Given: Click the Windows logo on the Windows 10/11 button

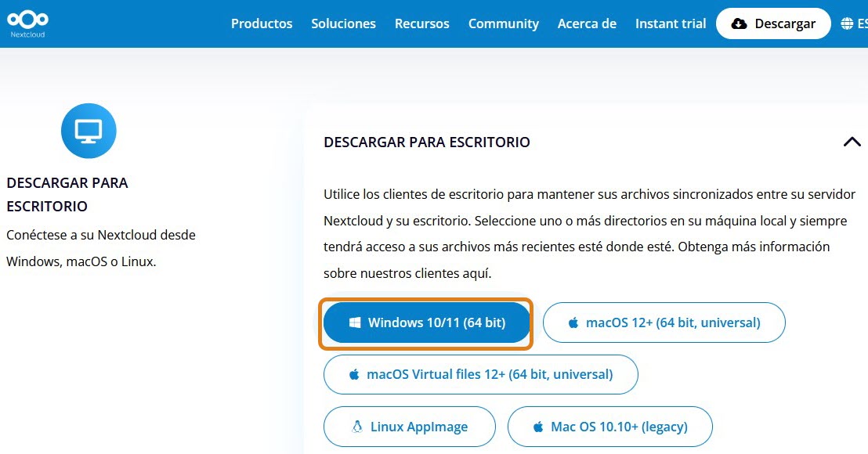Looking at the screenshot, I should click(x=355, y=322).
